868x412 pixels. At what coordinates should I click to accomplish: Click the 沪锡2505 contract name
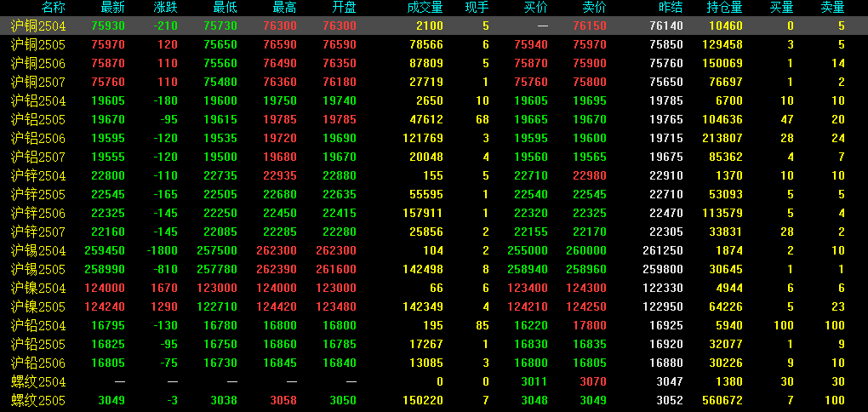(x=38, y=270)
